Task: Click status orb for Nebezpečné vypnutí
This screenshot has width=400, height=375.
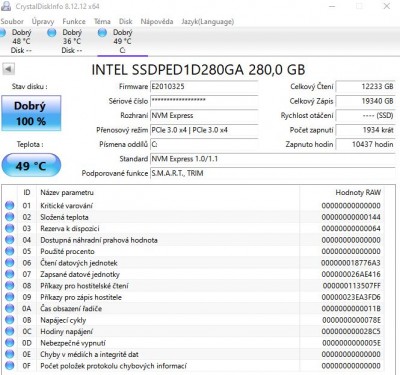Action: pyautogui.click(x=10, y=343)
